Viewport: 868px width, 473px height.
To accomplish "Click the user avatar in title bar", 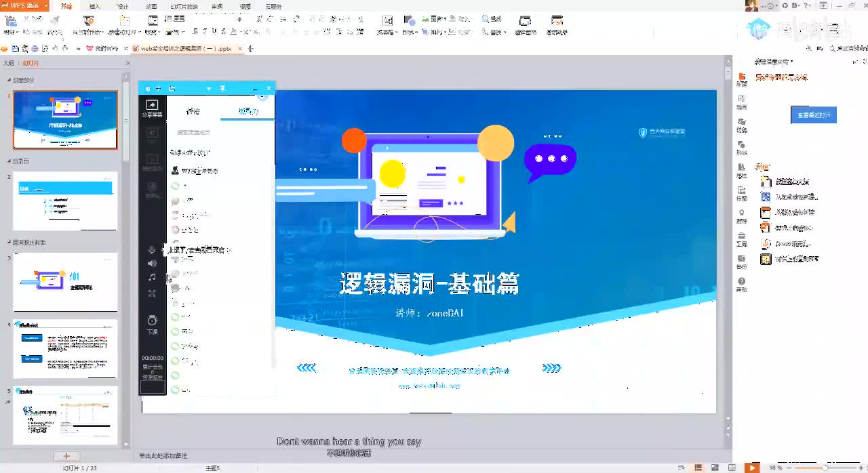I will [751, 6].
